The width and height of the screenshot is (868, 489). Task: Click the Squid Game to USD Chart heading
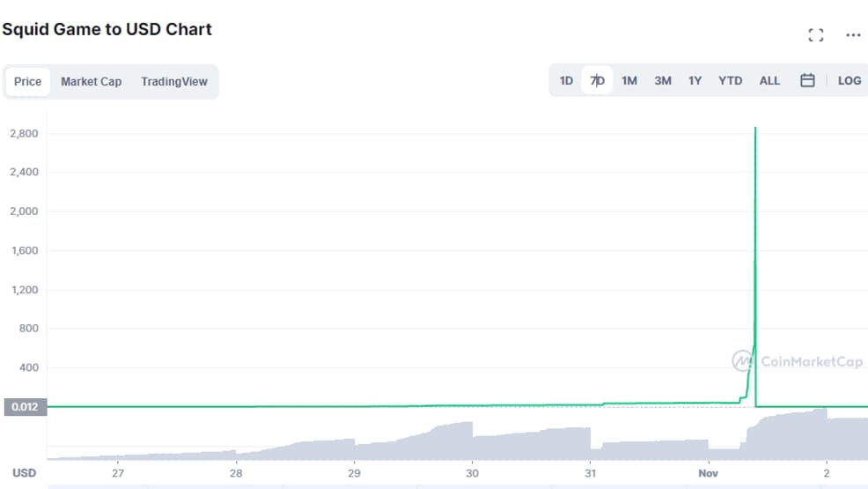click(x=107, y=29)
